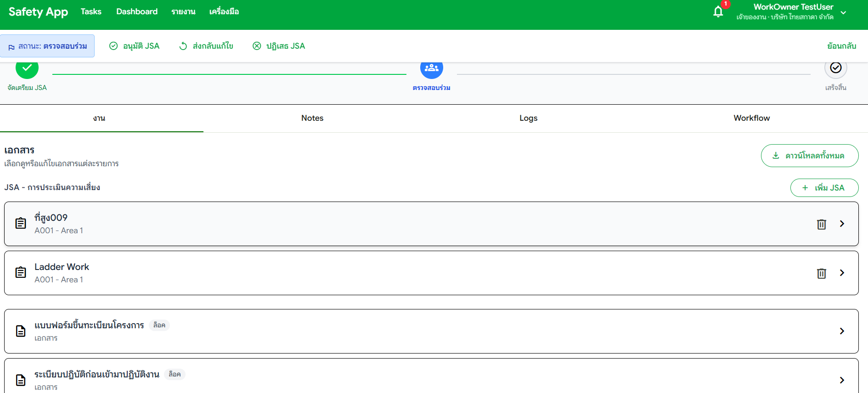The width and height of the screenshot is (868, 393).
Task: Click the Safety App logo
Action: (x=38, y=12)
